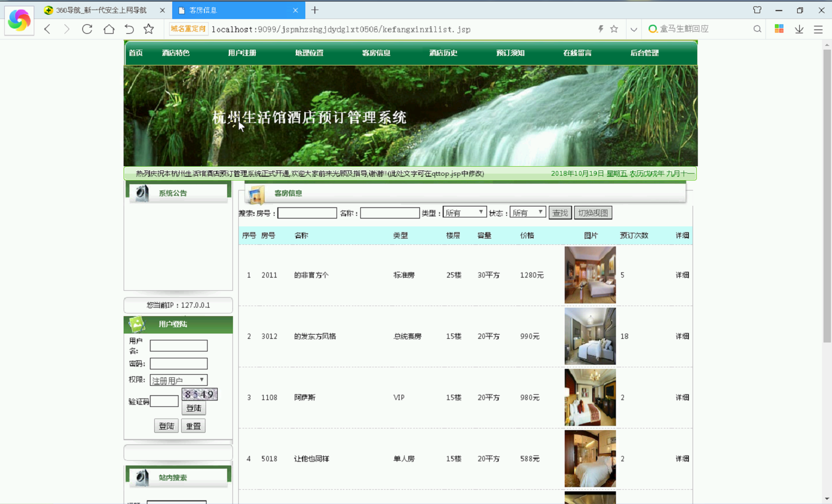Click the scrollbar down arrow
Image resolution: width=832 pixels, height=504 pixels.
click(x=827, y=499)
